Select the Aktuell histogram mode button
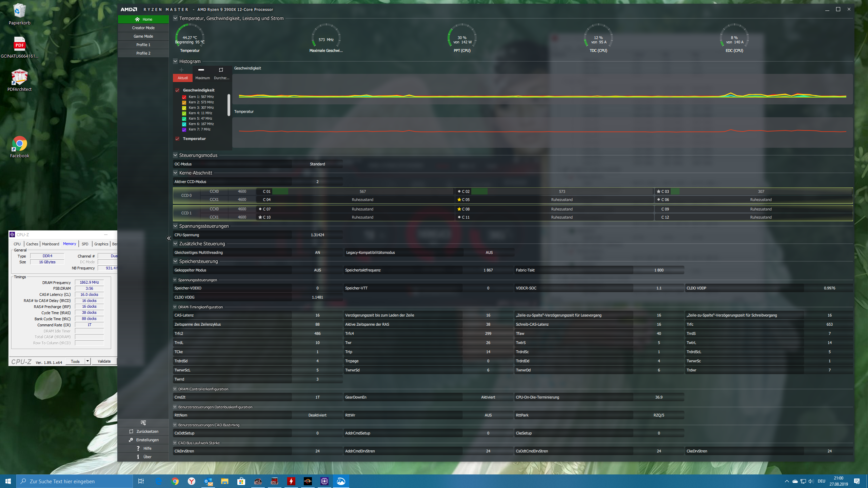Image resolution: width=868 pixels, height=488 pixels. (x=183, y=78)
